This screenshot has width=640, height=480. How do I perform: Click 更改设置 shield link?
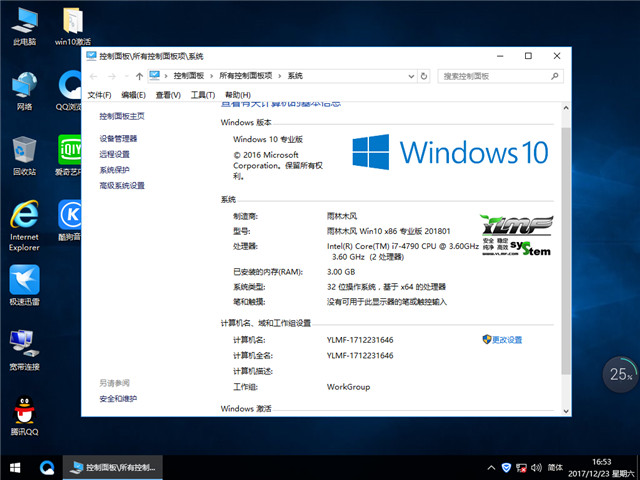coord(502,340)
